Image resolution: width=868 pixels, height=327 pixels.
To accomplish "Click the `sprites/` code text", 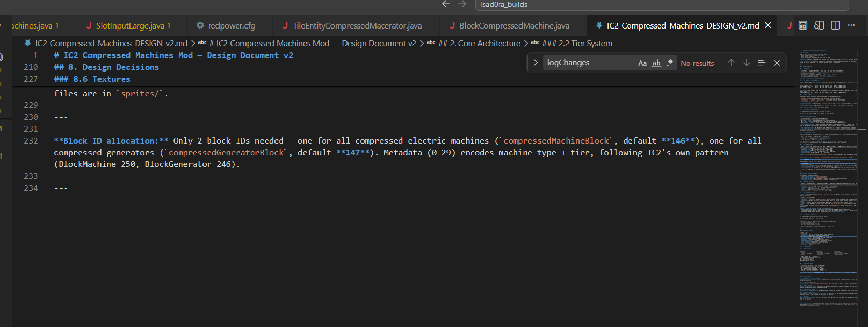I will [140, 94].
